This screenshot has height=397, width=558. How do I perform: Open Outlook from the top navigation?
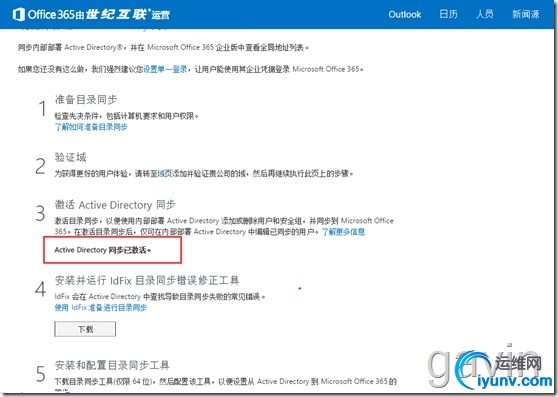tap(405, 15)
